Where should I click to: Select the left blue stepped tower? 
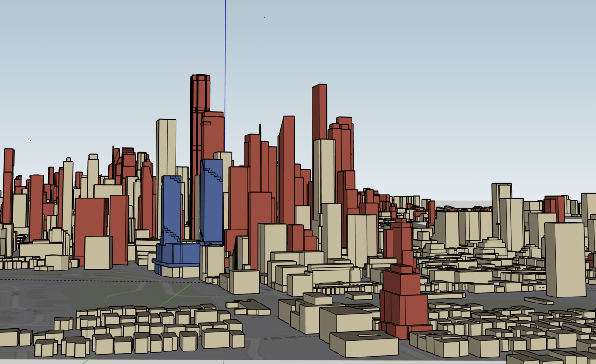coord(171,209)
